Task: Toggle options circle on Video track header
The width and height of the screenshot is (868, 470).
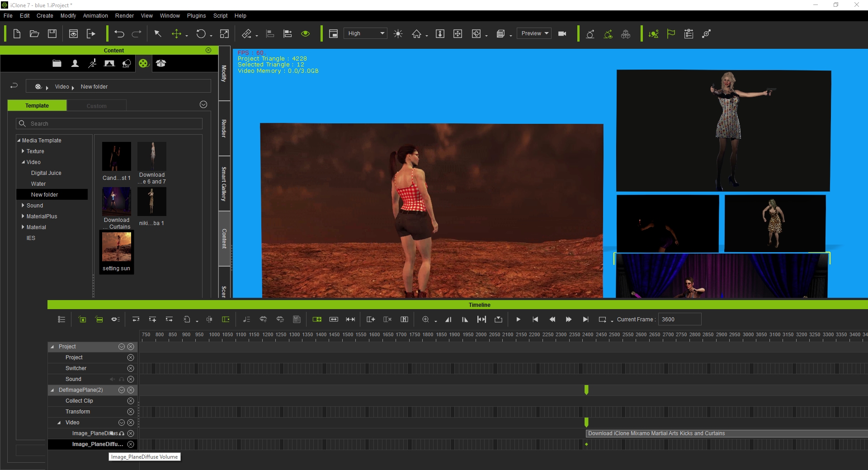Action: click(x=122, y=423)
